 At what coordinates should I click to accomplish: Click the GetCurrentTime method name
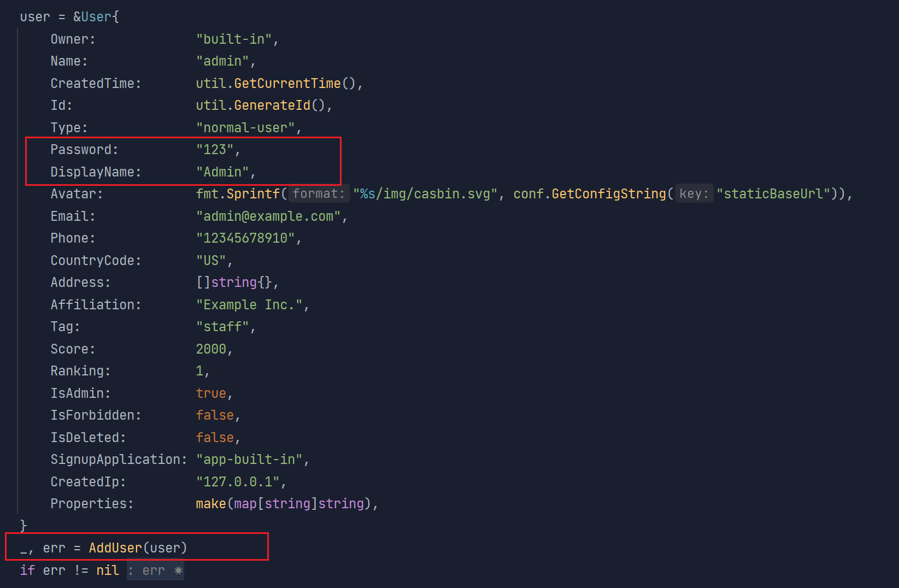point(287,83)
